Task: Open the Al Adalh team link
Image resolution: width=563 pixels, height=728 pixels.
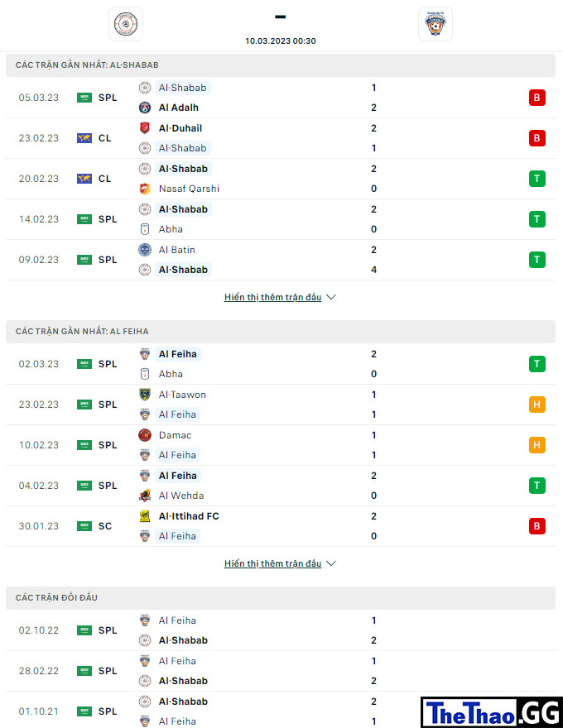Action: pos(178,108)
